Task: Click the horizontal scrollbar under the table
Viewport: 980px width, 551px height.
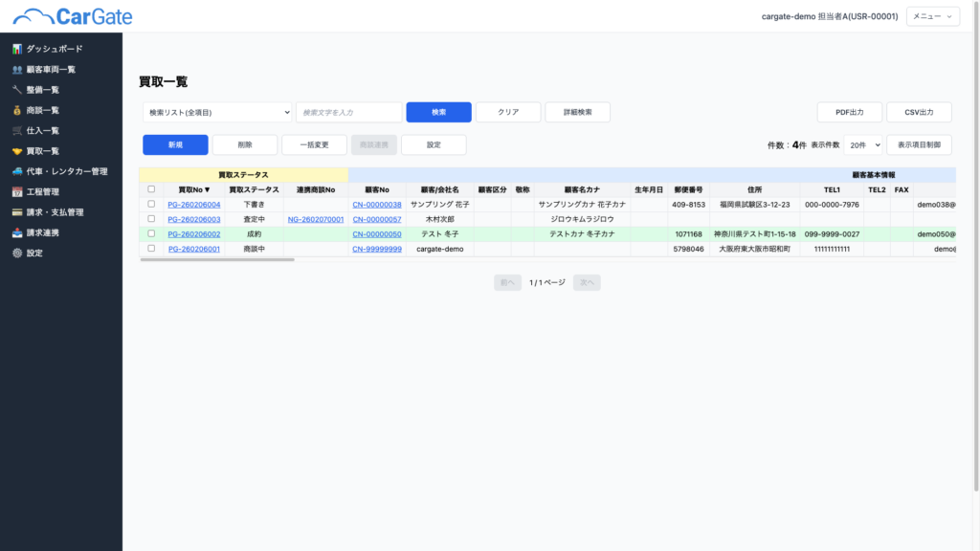Action: (218, 259)
